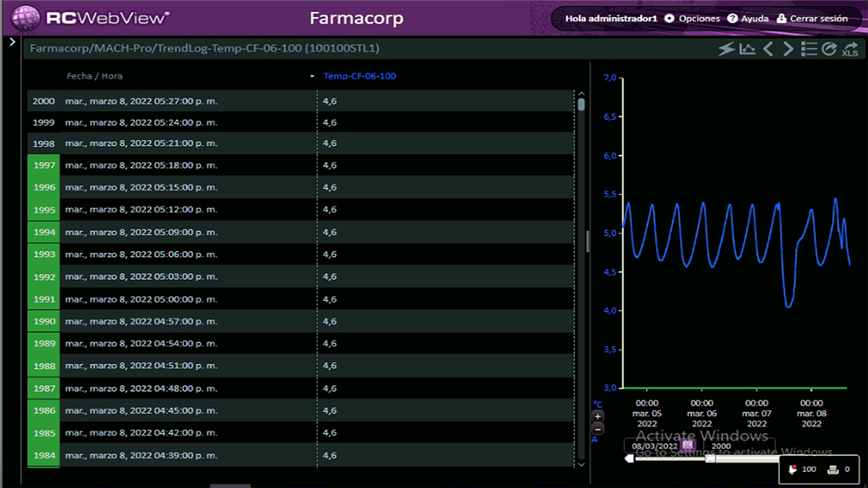Open the Fecha / Hora column sort dropdown
868x488 pixels.
coord(312,76)
